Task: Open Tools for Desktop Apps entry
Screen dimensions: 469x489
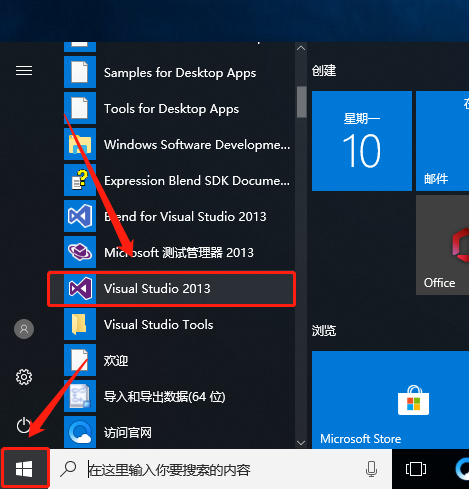Action: pyautogui.click(x=179, y=108)
